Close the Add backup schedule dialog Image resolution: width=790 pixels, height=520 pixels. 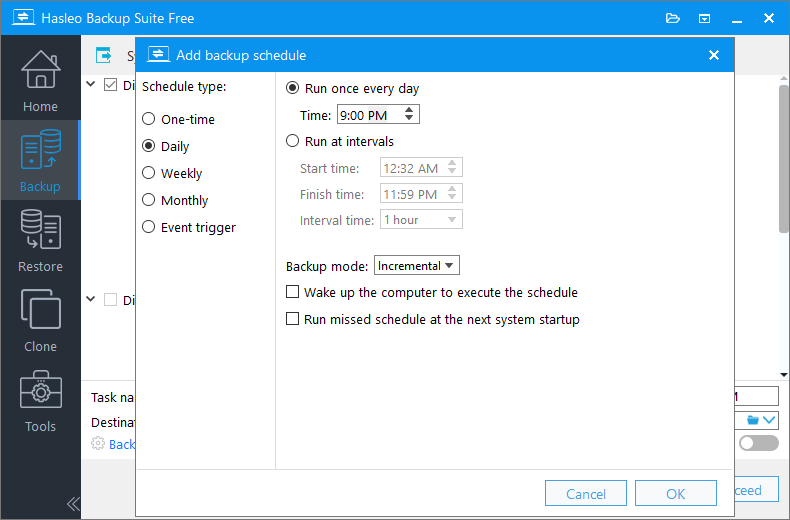click(714, 55)
